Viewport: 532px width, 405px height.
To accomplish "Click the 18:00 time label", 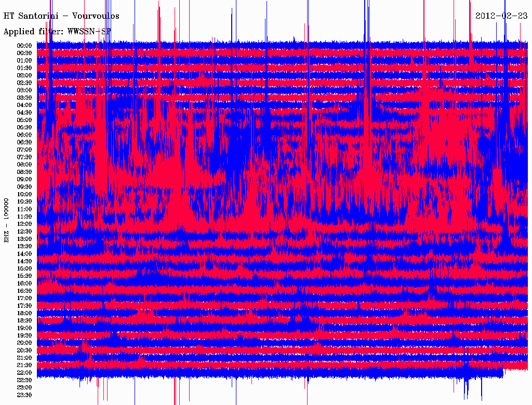I will [x=24, y=314].
